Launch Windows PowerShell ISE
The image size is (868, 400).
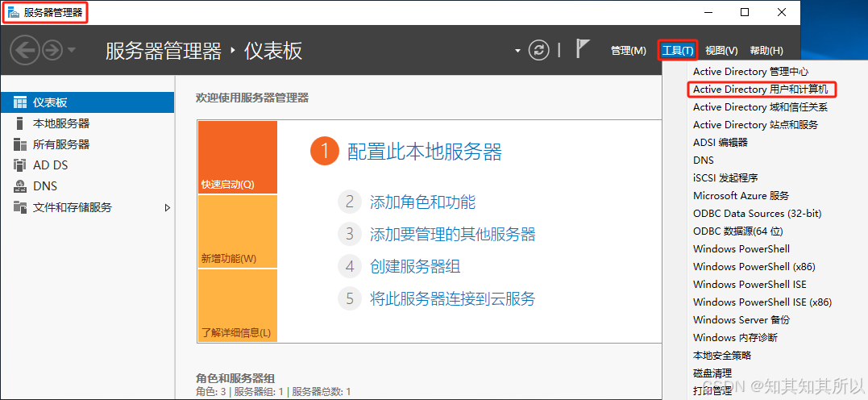pos(750,284)
